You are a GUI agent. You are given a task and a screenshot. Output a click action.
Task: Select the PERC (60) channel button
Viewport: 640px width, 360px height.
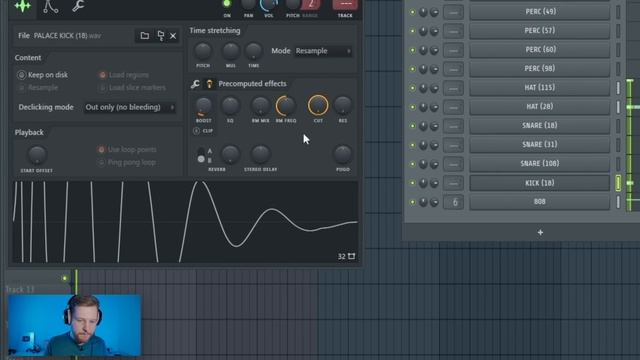coord(540,50)
